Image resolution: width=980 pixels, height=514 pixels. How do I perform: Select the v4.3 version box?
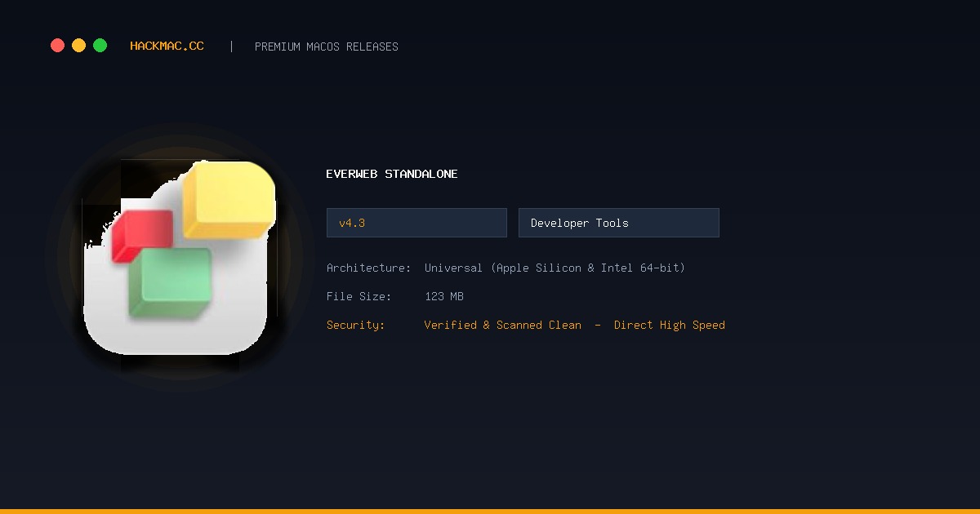[x=416, y=223]
